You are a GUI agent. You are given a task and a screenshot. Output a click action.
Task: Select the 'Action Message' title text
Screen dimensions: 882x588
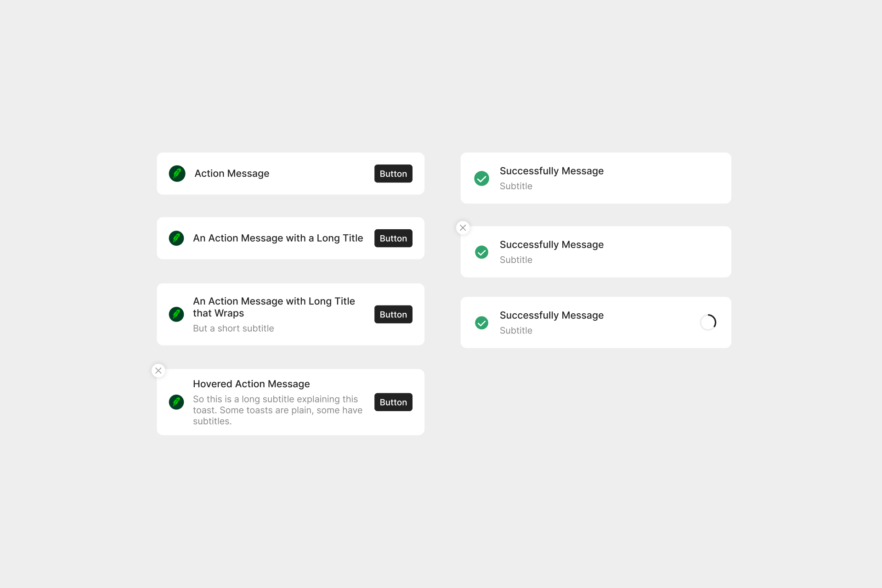[232, 174]
